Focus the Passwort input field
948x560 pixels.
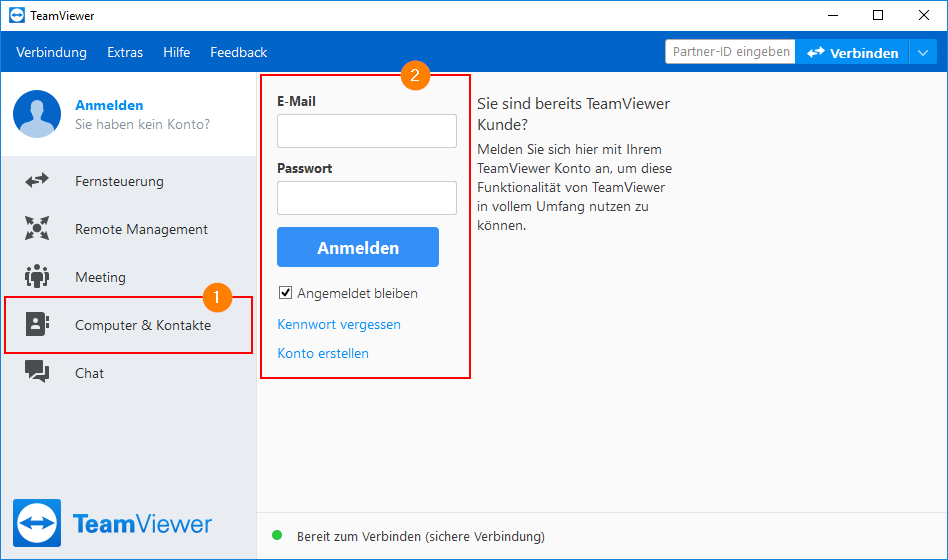367,198
